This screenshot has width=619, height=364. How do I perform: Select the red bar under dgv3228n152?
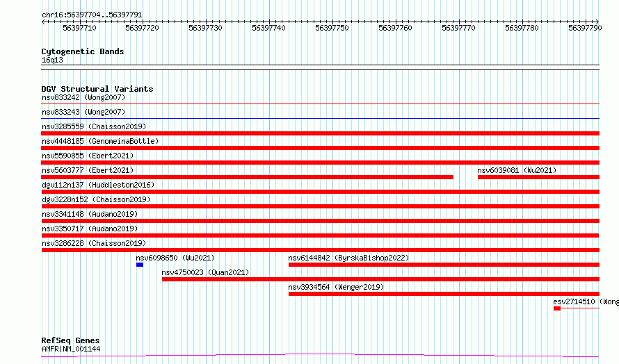point(320,206)
